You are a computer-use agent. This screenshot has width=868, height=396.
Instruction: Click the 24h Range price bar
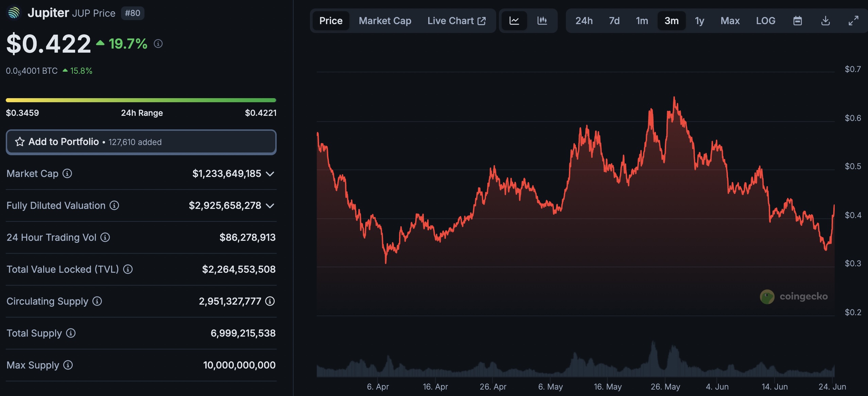141,100
